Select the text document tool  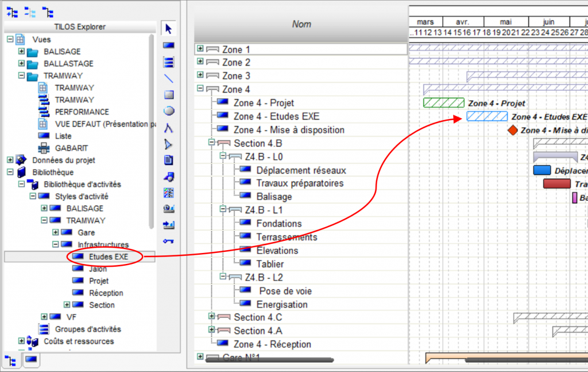click(168, 160)
